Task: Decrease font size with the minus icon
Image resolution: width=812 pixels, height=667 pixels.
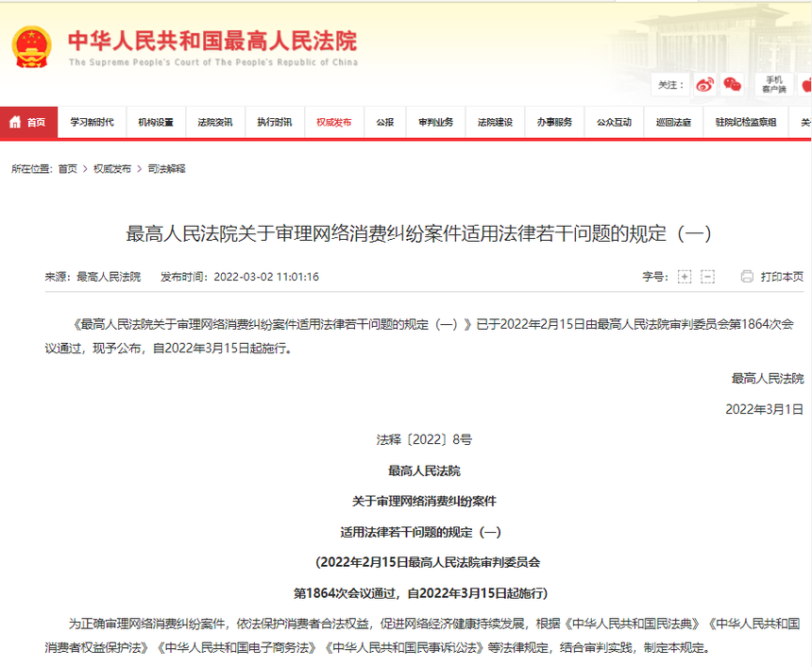Action: tap(707, 277)
